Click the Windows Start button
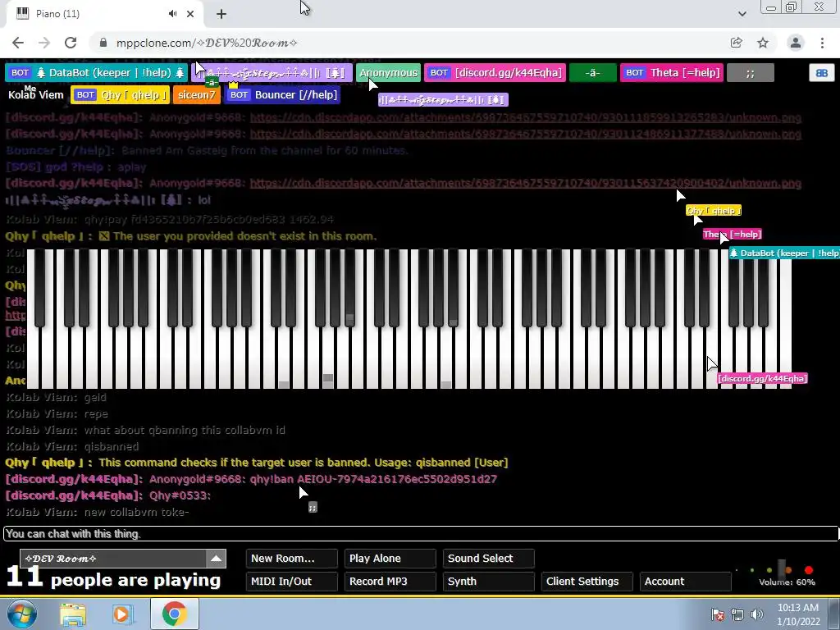Screen dimensions: 840x630 [21, 614]
